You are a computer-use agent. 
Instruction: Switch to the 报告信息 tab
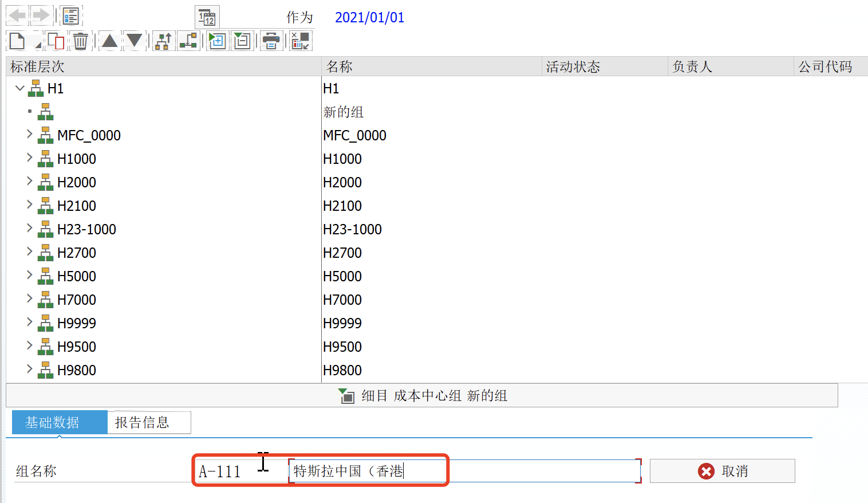click(148, 422)
